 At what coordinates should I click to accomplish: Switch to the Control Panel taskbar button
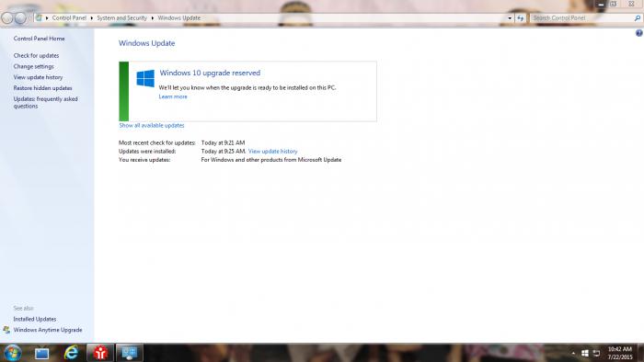(x=129, y=353)
